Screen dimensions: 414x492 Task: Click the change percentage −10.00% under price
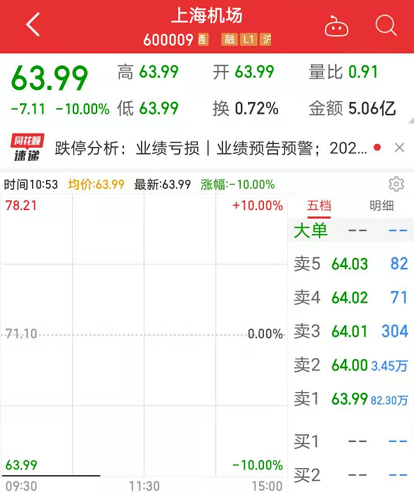[83, 109]
